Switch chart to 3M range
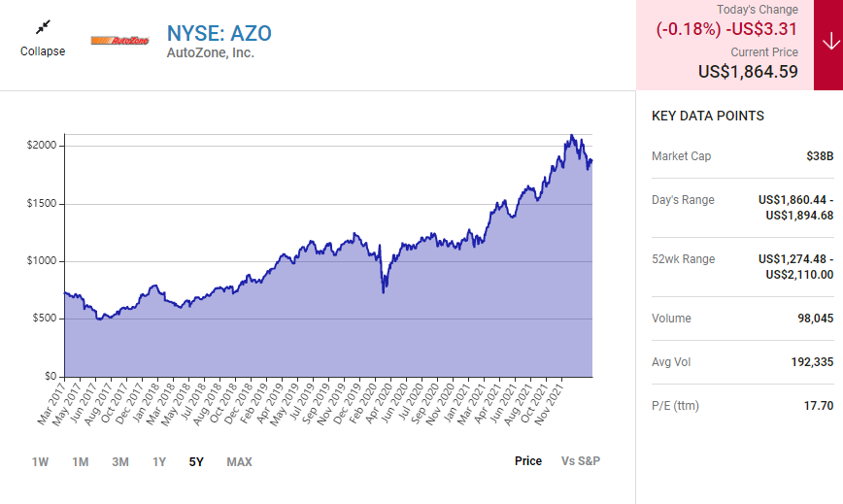 pos(120,461)
